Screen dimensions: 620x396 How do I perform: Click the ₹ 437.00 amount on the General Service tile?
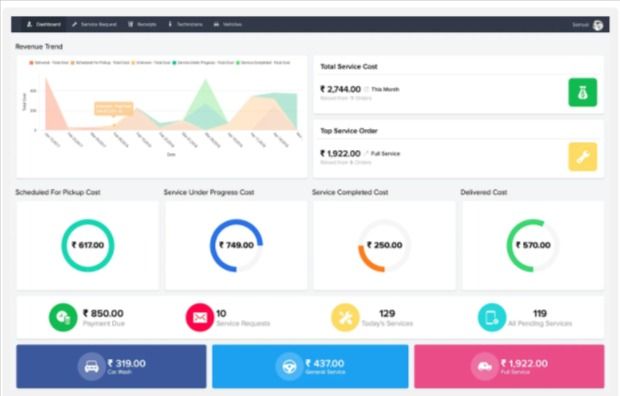(325, 363)
